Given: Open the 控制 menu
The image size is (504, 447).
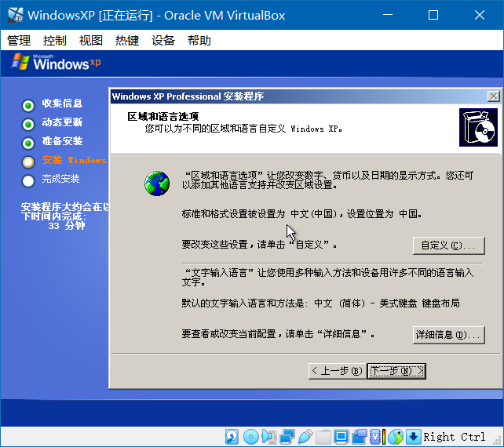Looking at the screenshot, I should 55,41.
